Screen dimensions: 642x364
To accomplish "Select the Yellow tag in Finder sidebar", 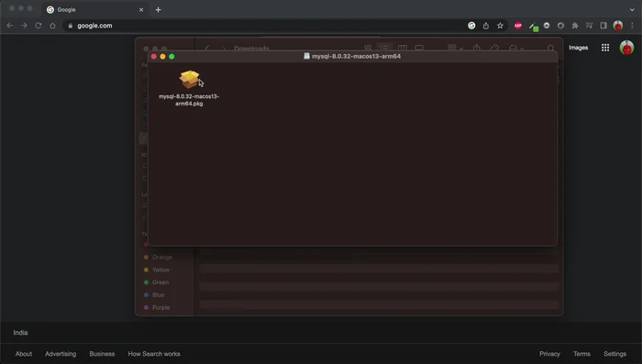I will point(157,270).
